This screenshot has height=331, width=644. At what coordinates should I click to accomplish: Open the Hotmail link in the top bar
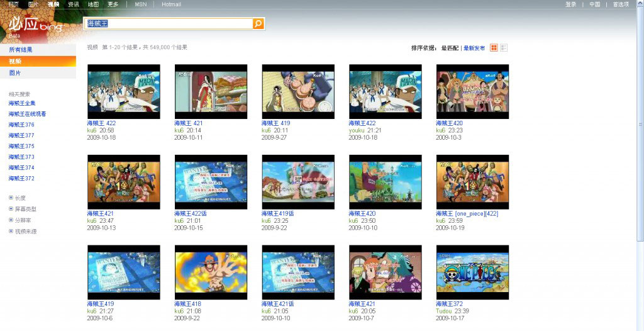(171, 4)
